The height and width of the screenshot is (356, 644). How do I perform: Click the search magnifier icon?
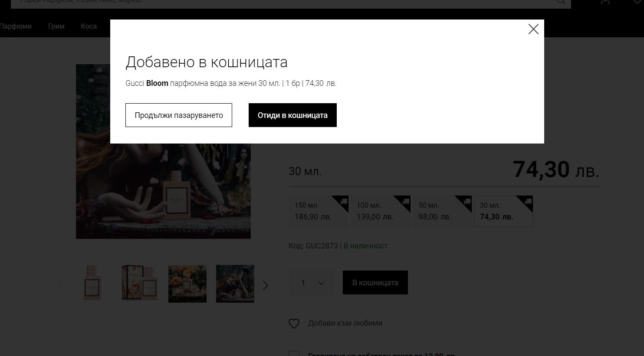[x=561, y=2]
